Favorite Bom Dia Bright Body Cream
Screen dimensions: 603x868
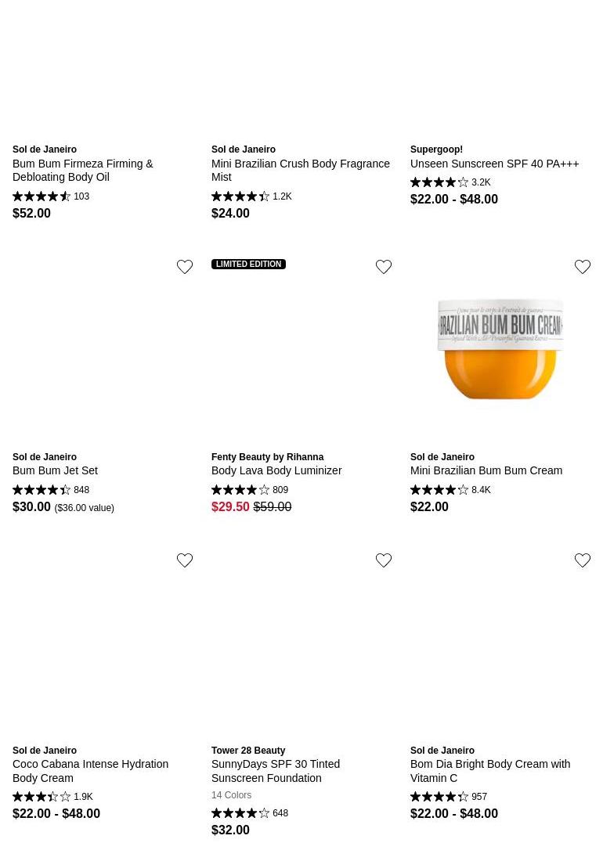coord(583,560)
